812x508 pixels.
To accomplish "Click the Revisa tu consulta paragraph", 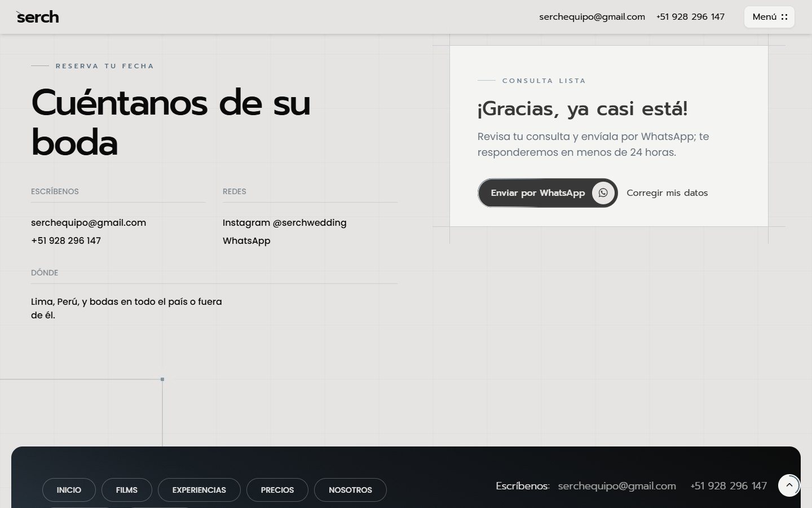I will click(x=593, y=144).
